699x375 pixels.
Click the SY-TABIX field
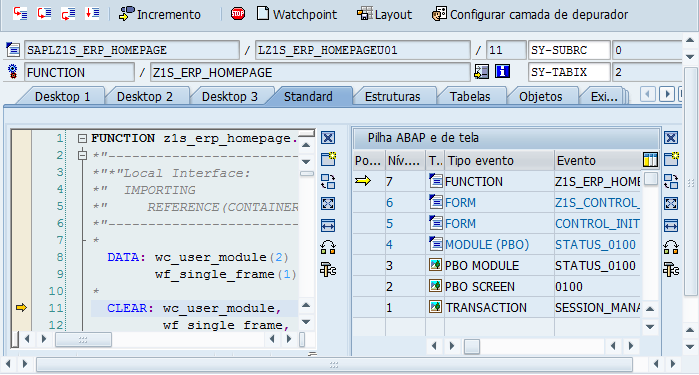569,72
